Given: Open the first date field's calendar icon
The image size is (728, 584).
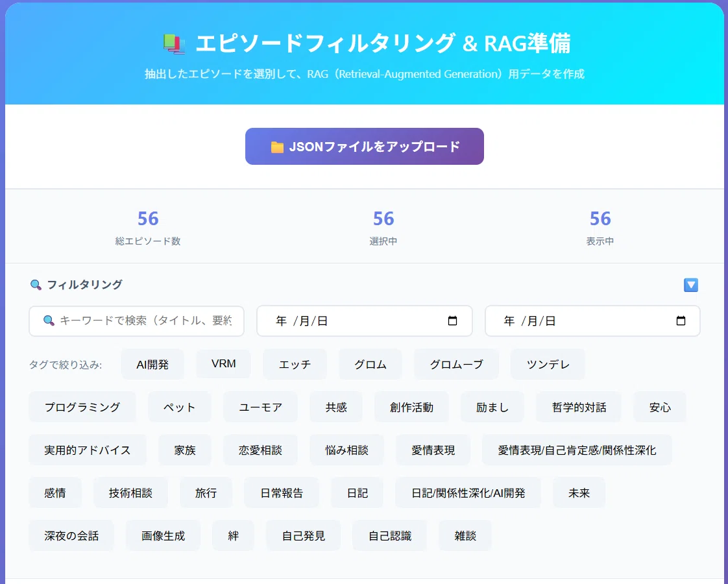Looking at the screenshot, I should tap(452, 321).
